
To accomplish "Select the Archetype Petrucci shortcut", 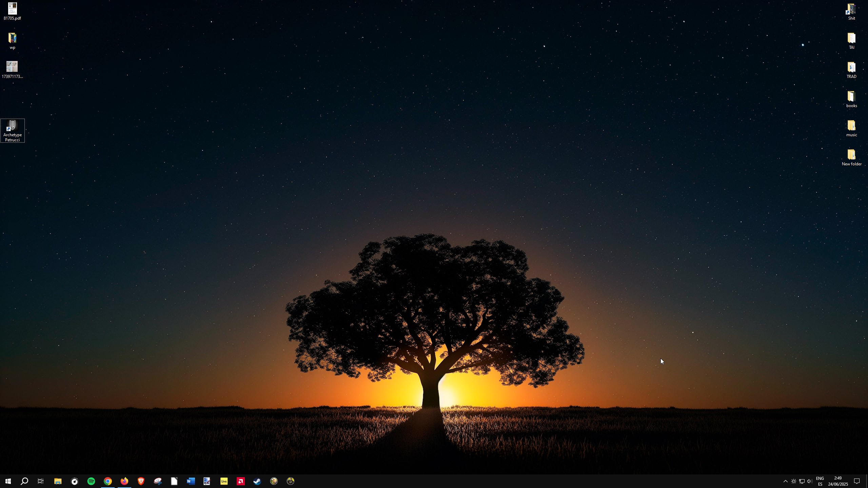I will click(13, 131).
